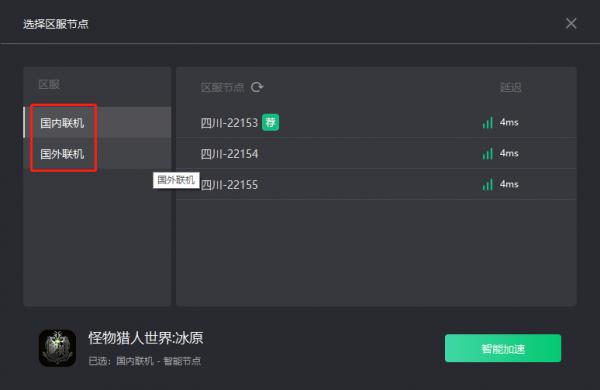Click the 怪物猎人世界:冰原 game title
The image size is (600, 390).
coord(146,338)
